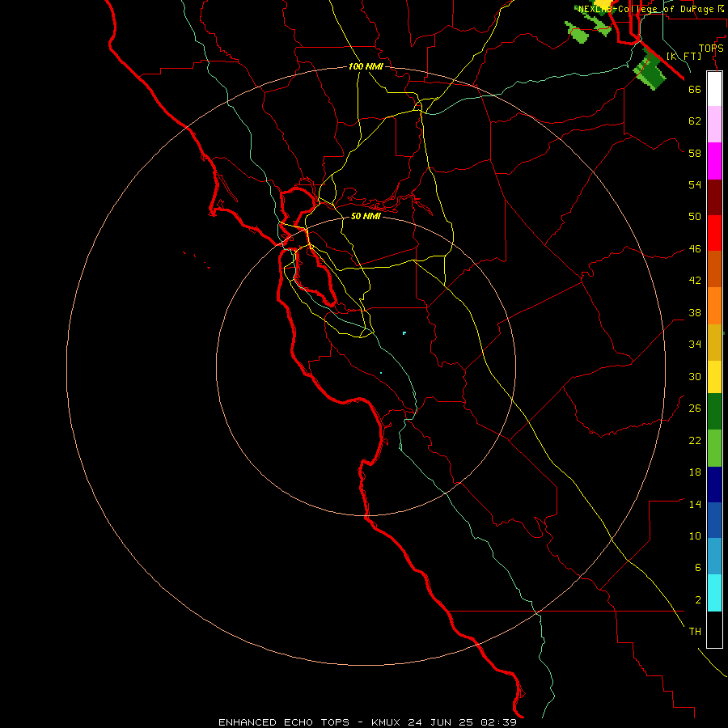Click the light pink legend swatch
728x728 pixels.
click(x=714, y=125)
